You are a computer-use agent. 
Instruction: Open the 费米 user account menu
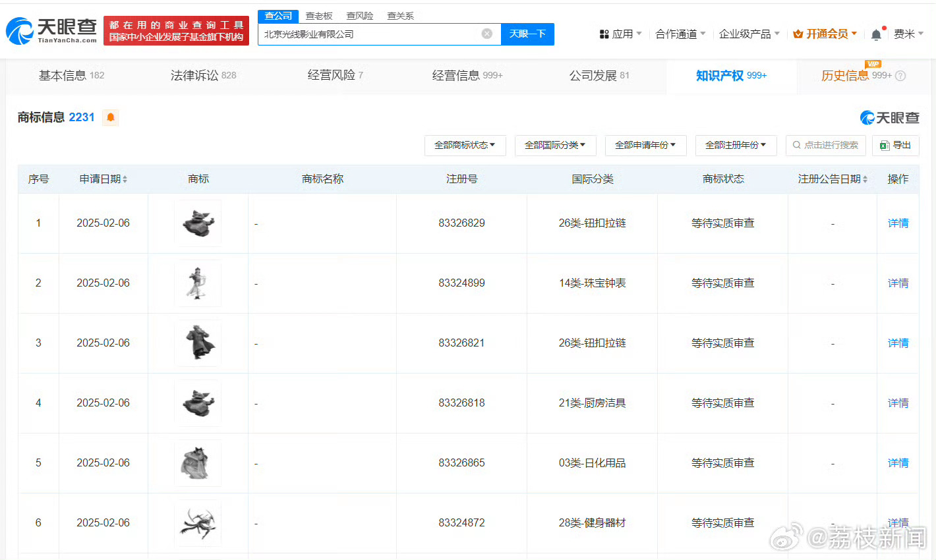908,34
